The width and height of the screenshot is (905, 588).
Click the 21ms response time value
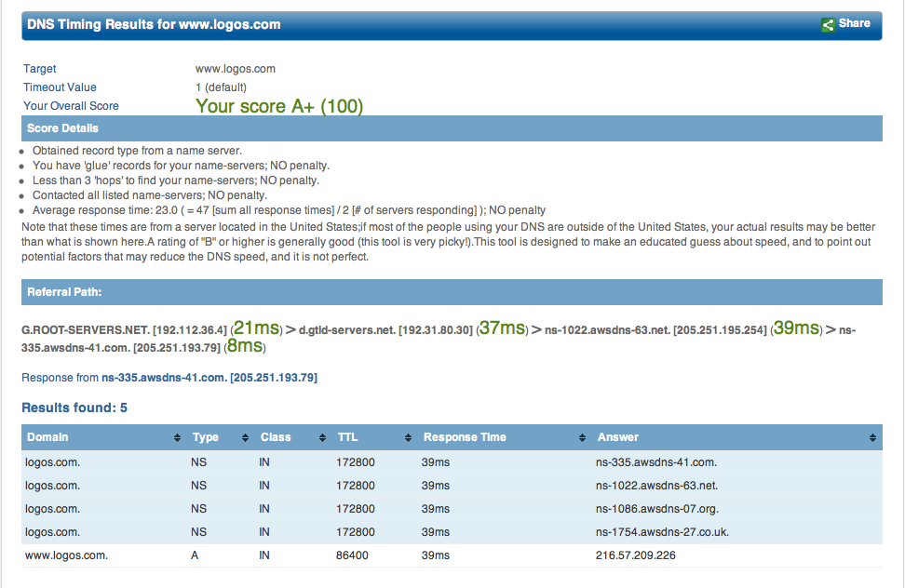[x=257, y=328]
